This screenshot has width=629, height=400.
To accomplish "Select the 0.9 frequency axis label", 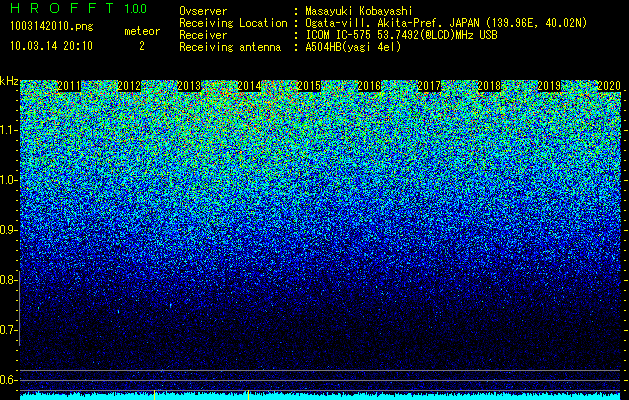I will pyautogui.click(x=8, y=230).
